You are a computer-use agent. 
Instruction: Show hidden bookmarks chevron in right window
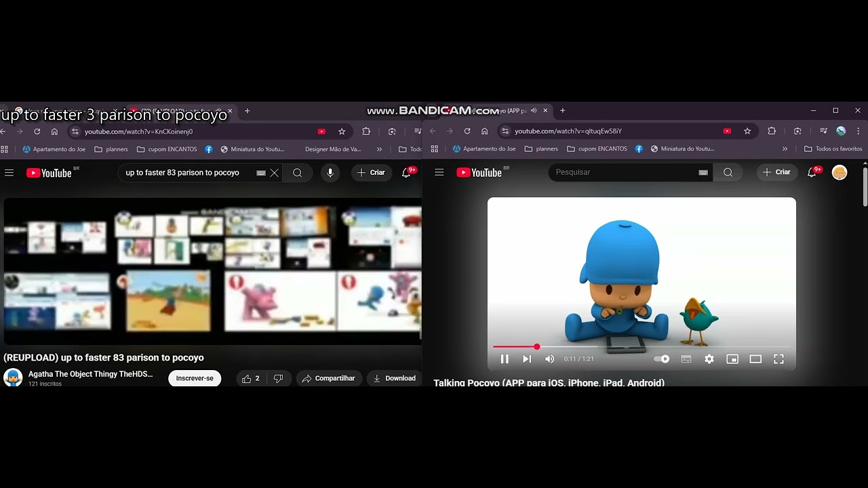point(785,149)
